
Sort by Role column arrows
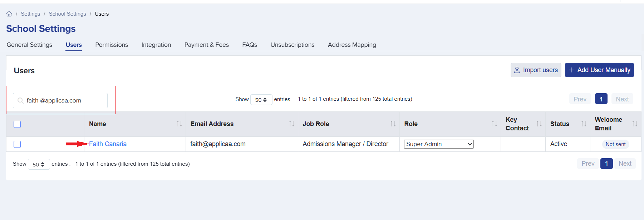tap(495, 124)
